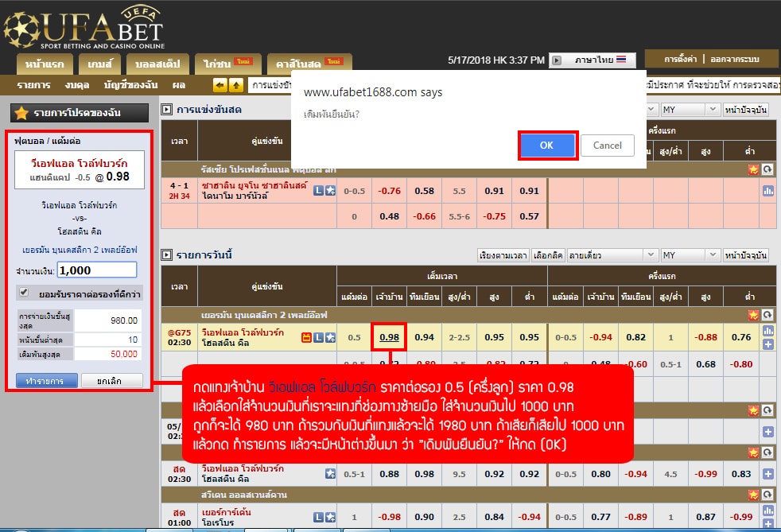Click odds 0.90 in เยอร์การ์เด้น row

tap(425, 517)
